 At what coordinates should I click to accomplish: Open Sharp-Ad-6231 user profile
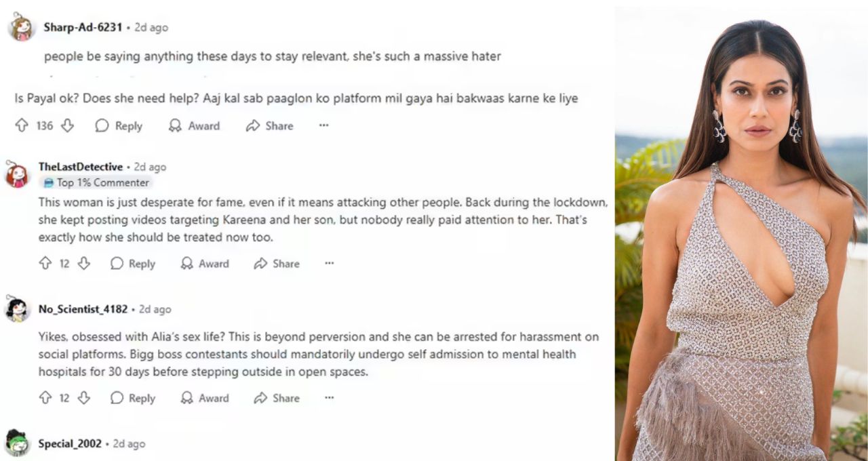(x=83, y=27)
